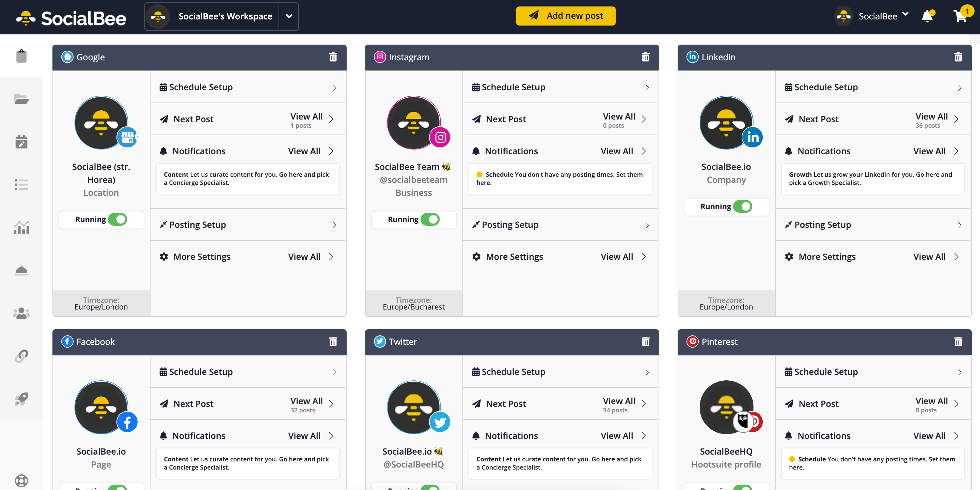The image size is (980, 490).
Task: Open the content categories folder icon in sidebar
Action: point(21,99)
